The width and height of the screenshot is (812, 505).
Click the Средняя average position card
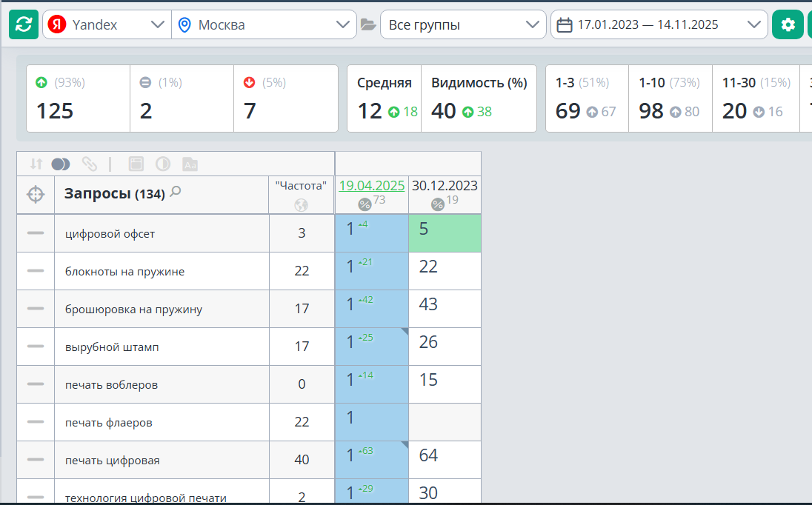click(x=385, y=98)
